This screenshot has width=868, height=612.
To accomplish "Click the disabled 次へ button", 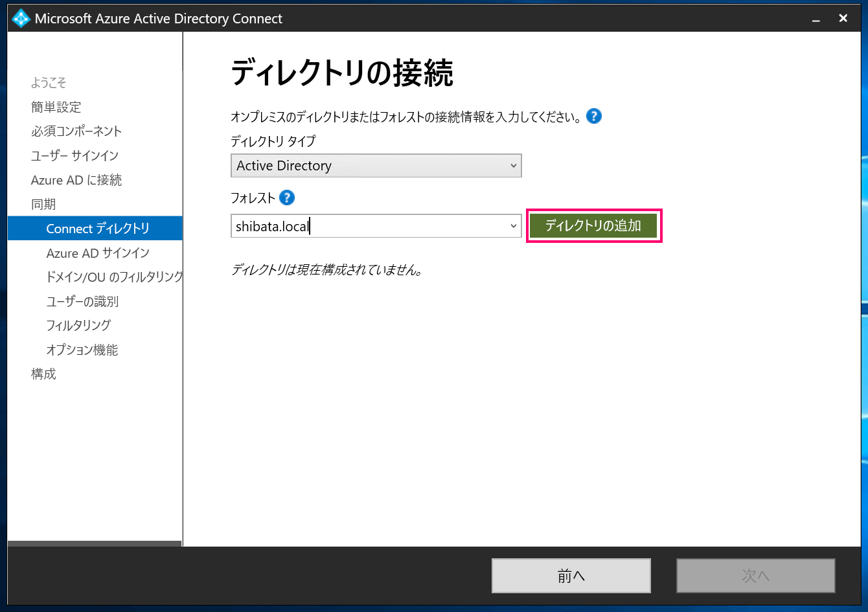I will 756,576.
